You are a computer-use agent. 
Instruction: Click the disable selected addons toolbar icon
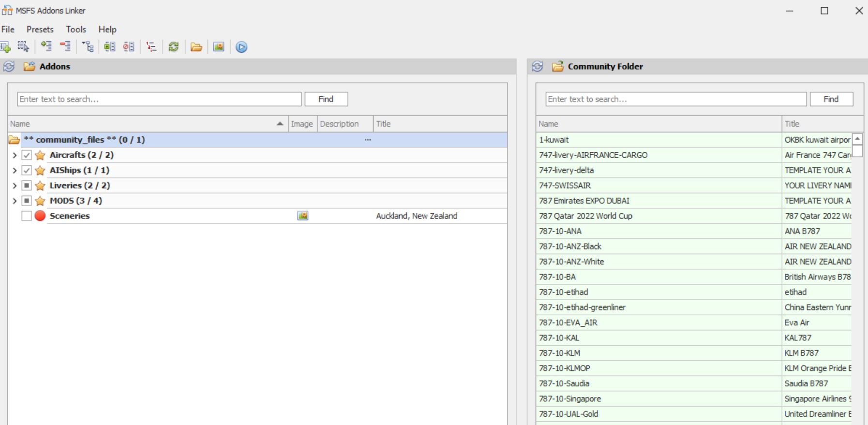pyautogui.click(x=129, y=47)
